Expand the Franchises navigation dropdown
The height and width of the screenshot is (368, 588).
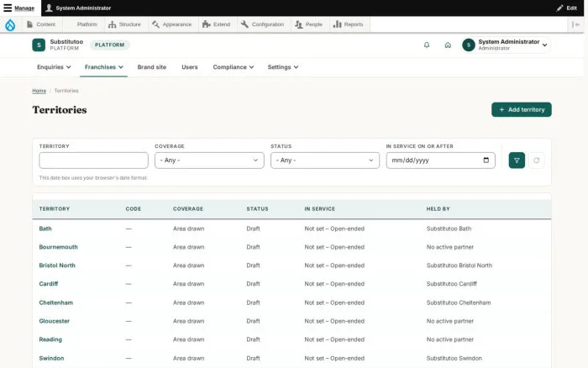pos(104,67)
